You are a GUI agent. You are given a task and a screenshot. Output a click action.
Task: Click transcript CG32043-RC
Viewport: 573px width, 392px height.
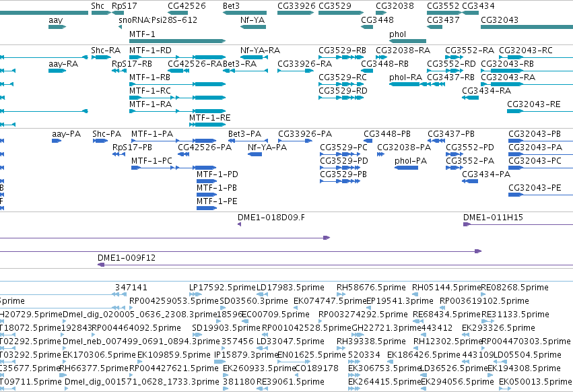pyautogui.click(x=536, y=57)
